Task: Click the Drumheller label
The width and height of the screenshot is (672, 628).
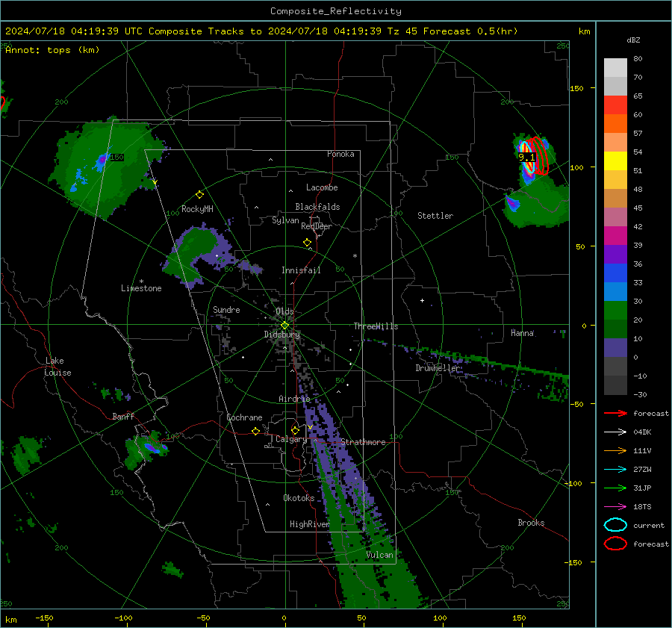Action: point(438,368)
